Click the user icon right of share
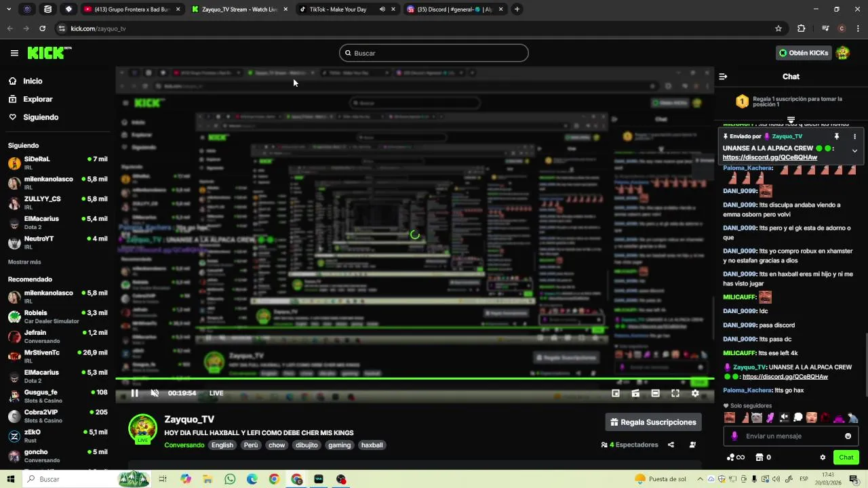The height and width of the screenshot is (488, 868). [x=692, y=445]
